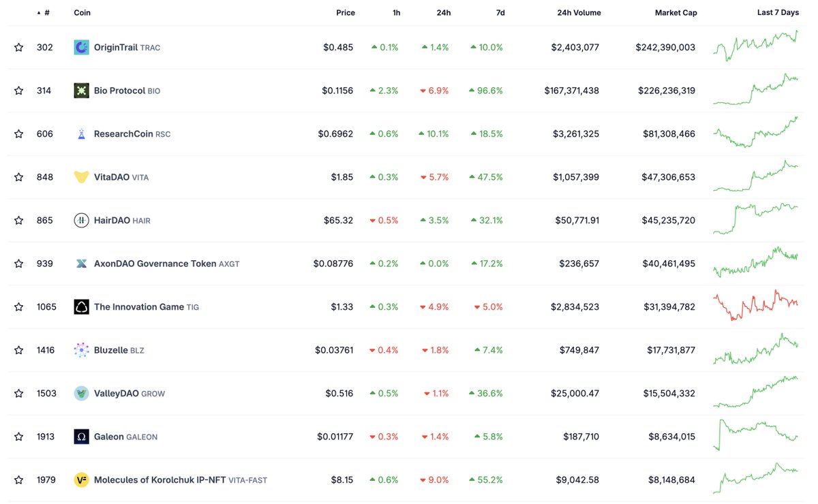Click the VitaDAO yellow logo icon
Image resolution: width=818 pixels, height=504 pixels.
(x=81, y=177)
